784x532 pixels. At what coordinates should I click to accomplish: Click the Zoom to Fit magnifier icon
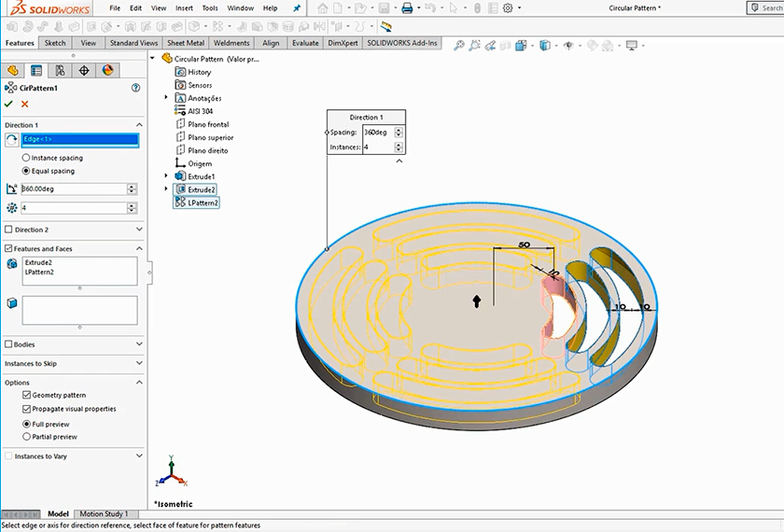[x=460, y=45]
